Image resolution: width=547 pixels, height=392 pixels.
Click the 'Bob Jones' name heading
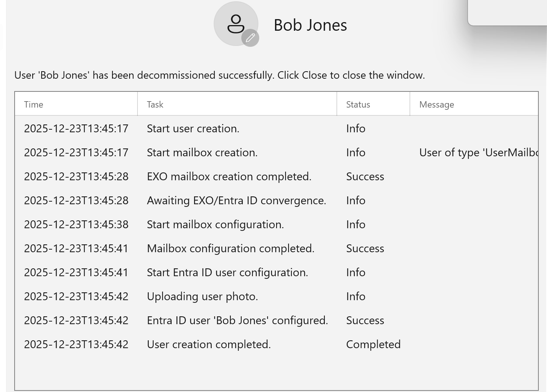tap(311, 25)
